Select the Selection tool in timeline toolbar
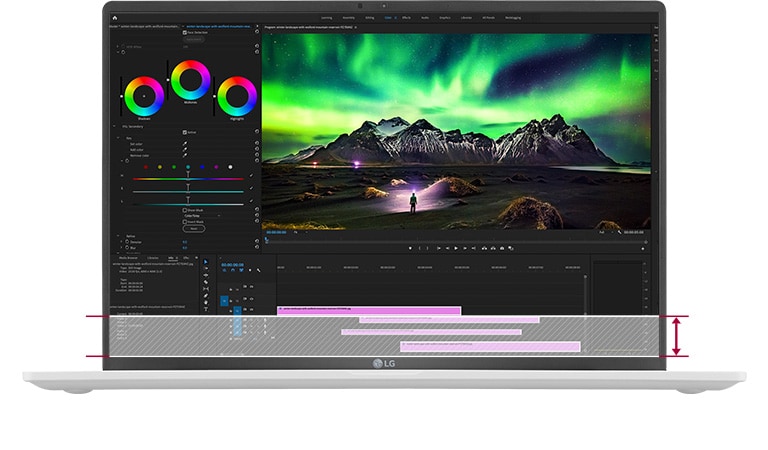Viewport: 768px width, 450px height. click(x=206, y=262)
